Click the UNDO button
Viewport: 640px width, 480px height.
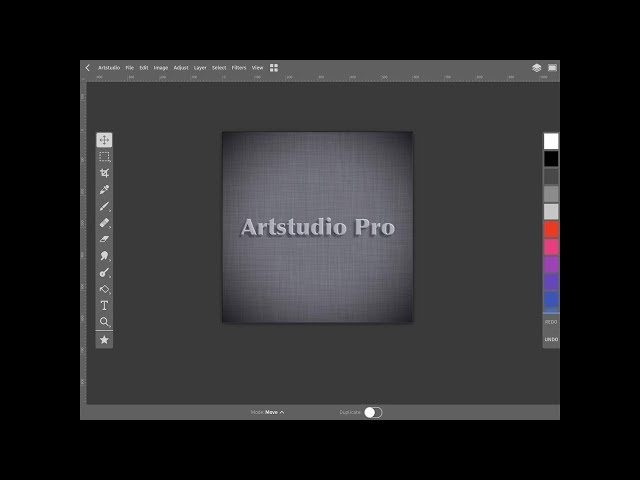551,340
